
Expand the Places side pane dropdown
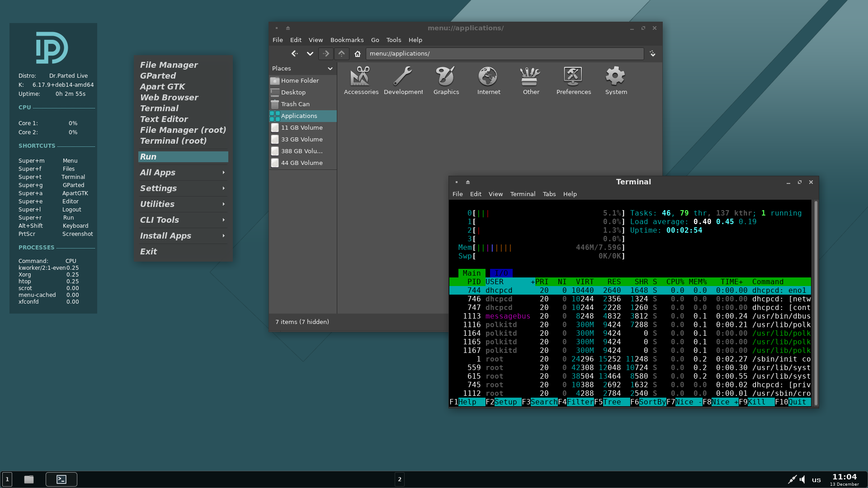[330, 69]
